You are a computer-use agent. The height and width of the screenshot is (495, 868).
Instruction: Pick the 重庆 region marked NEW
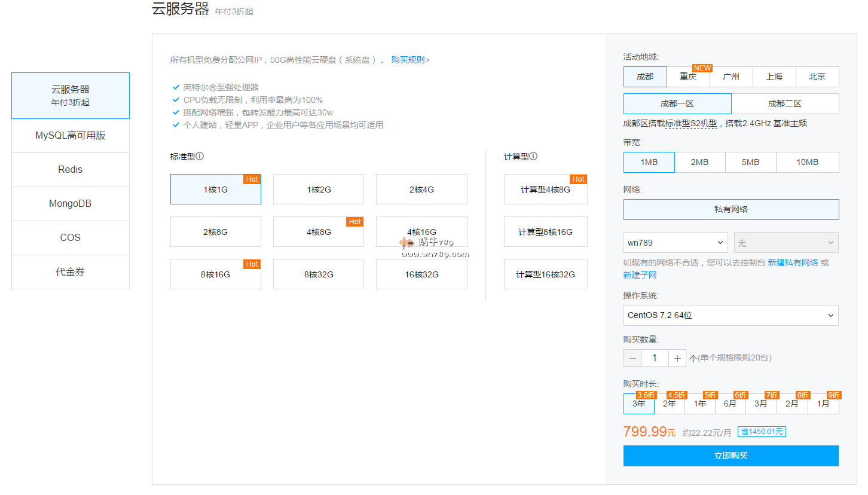(x=688, y=77)
